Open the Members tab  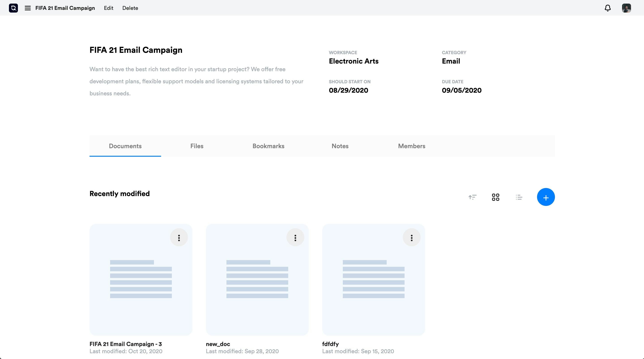411,146
